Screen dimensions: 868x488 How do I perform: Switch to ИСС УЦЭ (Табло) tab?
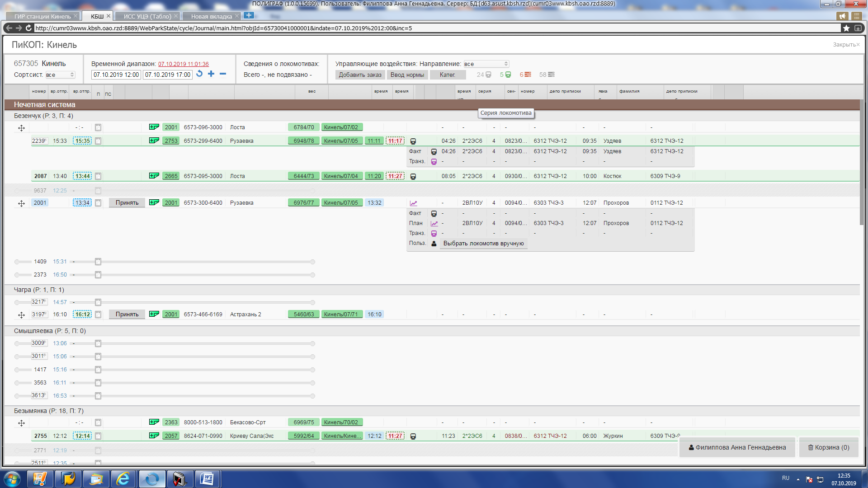(x=147, y=16)
